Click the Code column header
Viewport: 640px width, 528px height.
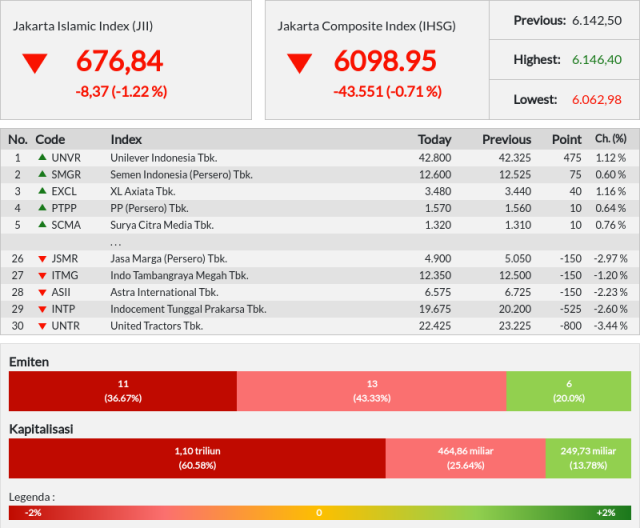[50, 140]
